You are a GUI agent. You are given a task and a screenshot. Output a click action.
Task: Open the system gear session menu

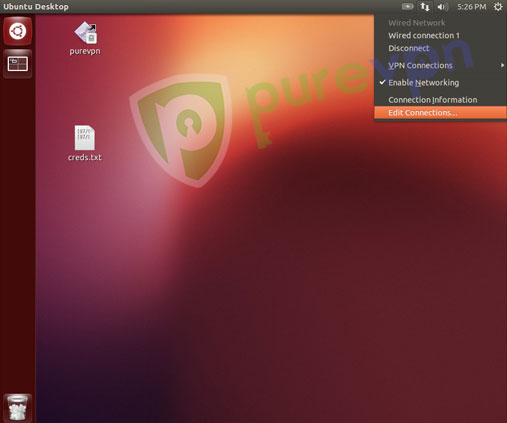coord(498,7)
